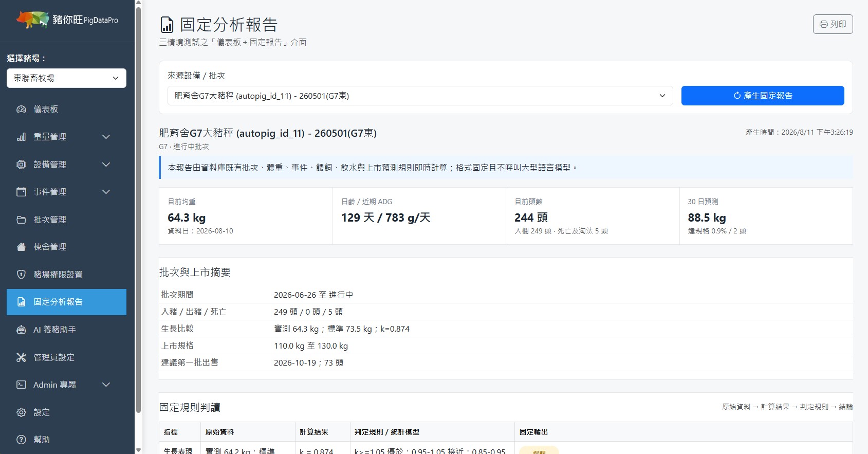The image size is (868, 454).
Task: Select 豬場權限設置 menu item
Action: 66,275
